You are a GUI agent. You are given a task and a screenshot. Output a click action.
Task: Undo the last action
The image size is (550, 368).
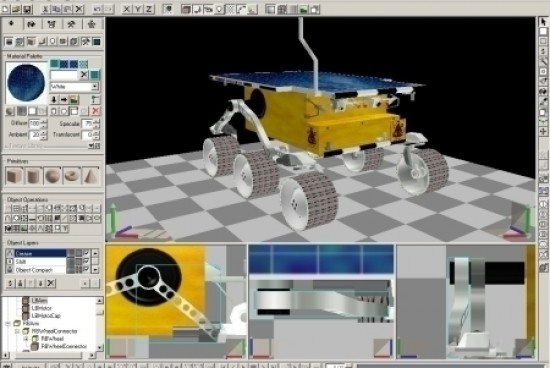pyautogui.click(x=98, y=9)
